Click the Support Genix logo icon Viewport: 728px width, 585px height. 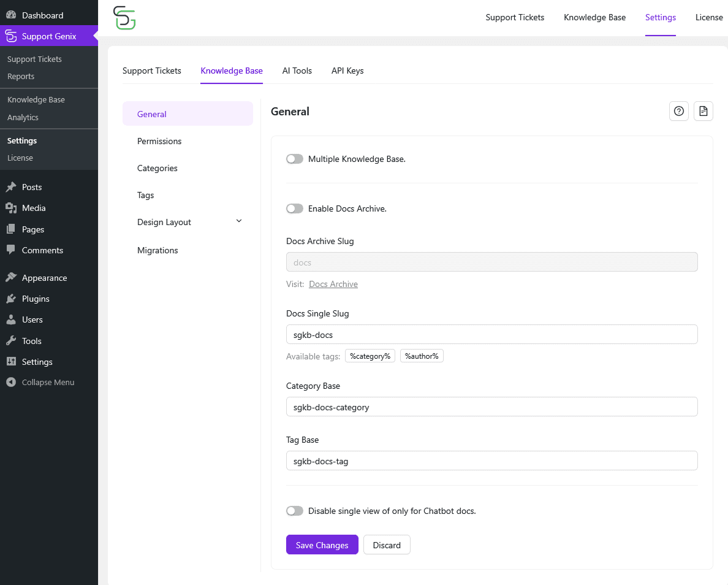(x=124, y=18)
